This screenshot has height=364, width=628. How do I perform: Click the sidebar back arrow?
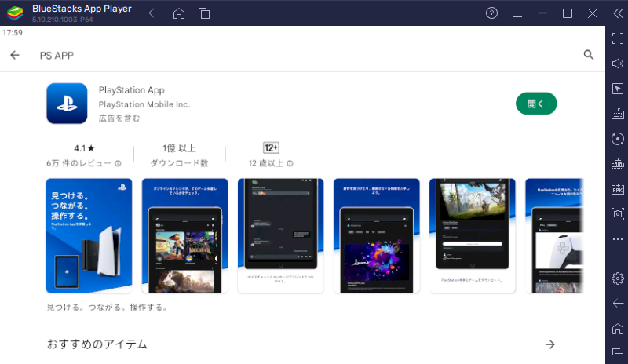(x=618, y=304)
